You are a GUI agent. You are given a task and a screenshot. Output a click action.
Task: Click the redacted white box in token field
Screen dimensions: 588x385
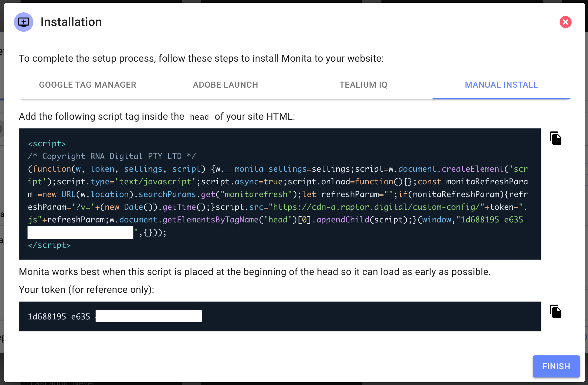tap(149, 316)
